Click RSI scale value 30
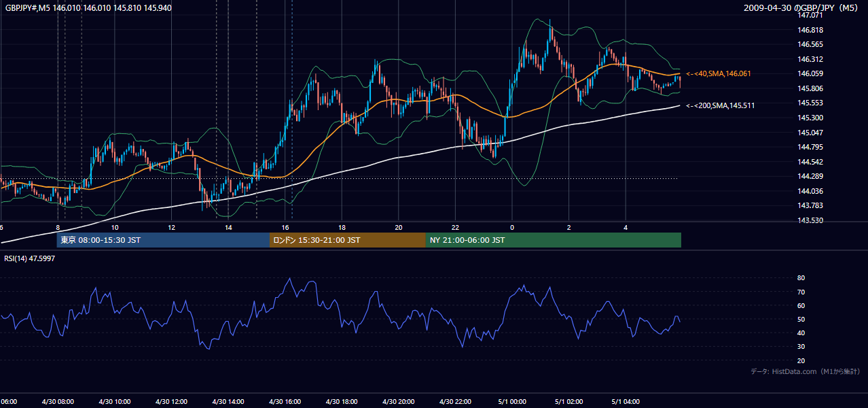Viewport: 868px width, 408px height. 801,346
